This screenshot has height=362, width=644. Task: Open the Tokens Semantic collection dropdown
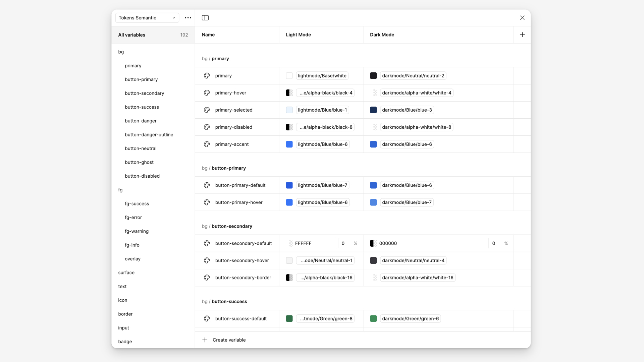pos(147,18)
